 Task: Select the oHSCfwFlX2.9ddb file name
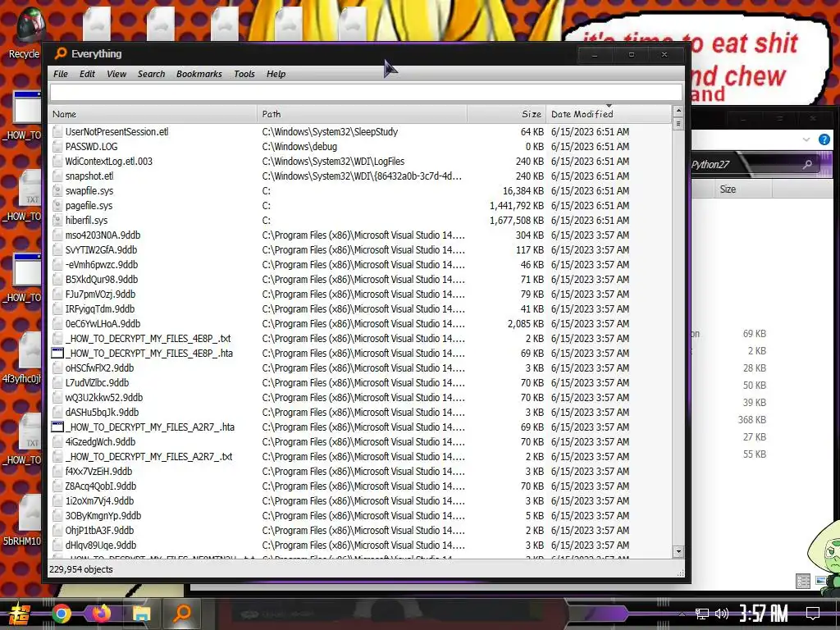pos(99,368)
